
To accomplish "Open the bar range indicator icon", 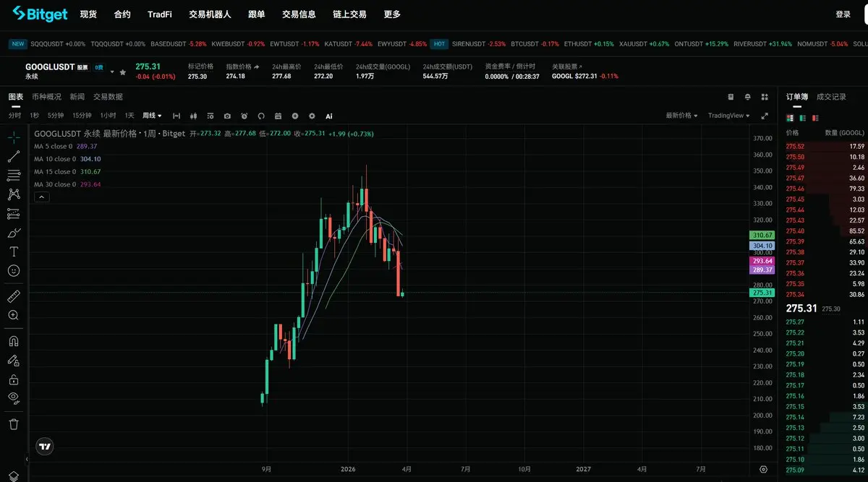I will click(x=176, y=116).
